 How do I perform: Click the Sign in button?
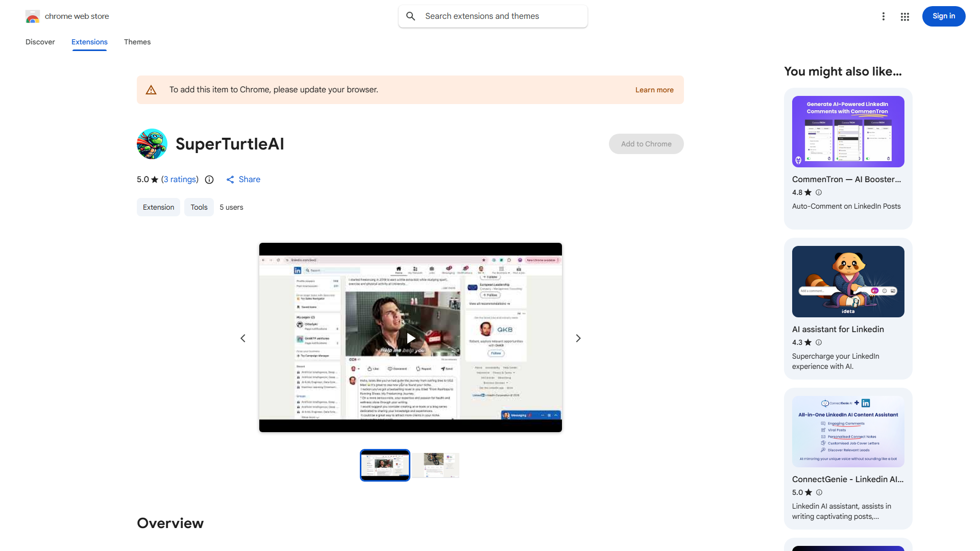(x=943, y=16)
